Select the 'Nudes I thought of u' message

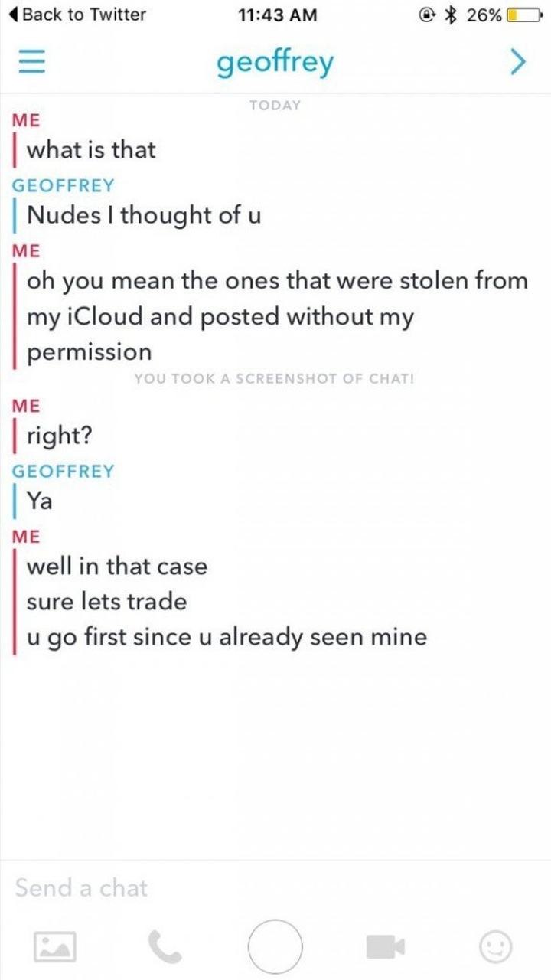tap(144, 215)
